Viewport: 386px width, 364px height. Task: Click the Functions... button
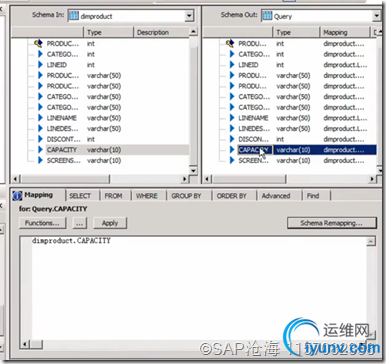pyautogui.click(x=42, y=223)
